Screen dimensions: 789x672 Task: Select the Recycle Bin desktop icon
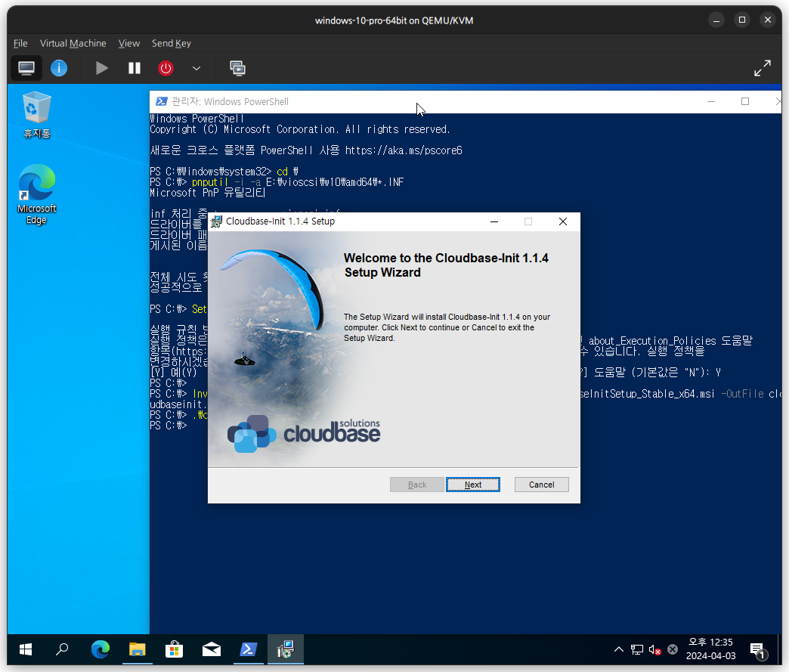tap(37, 115)
